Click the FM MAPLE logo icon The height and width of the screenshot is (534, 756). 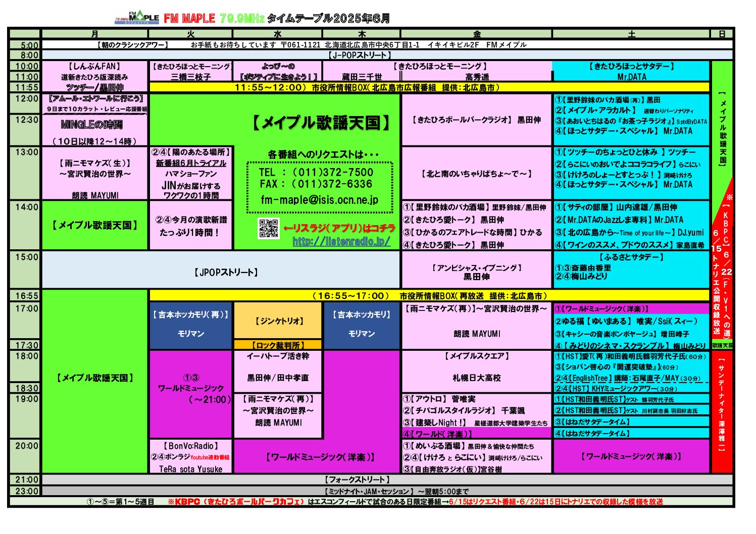(x=136, y=18)
